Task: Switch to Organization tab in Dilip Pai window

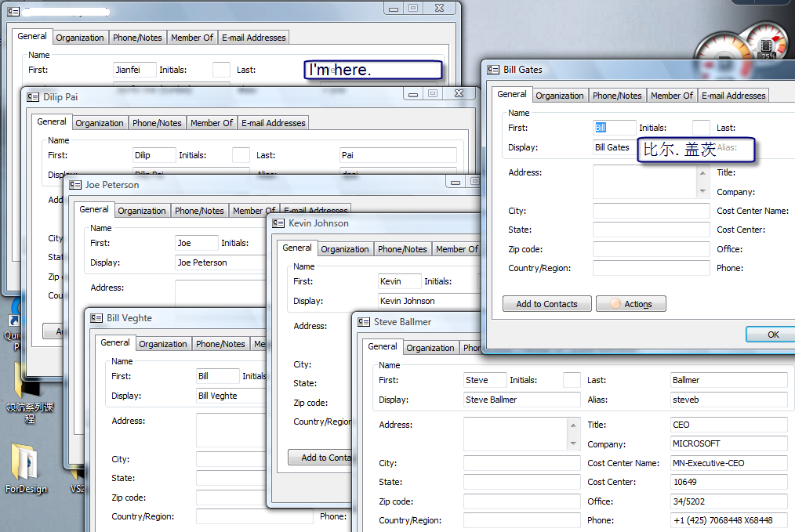Action: [100, 123]
